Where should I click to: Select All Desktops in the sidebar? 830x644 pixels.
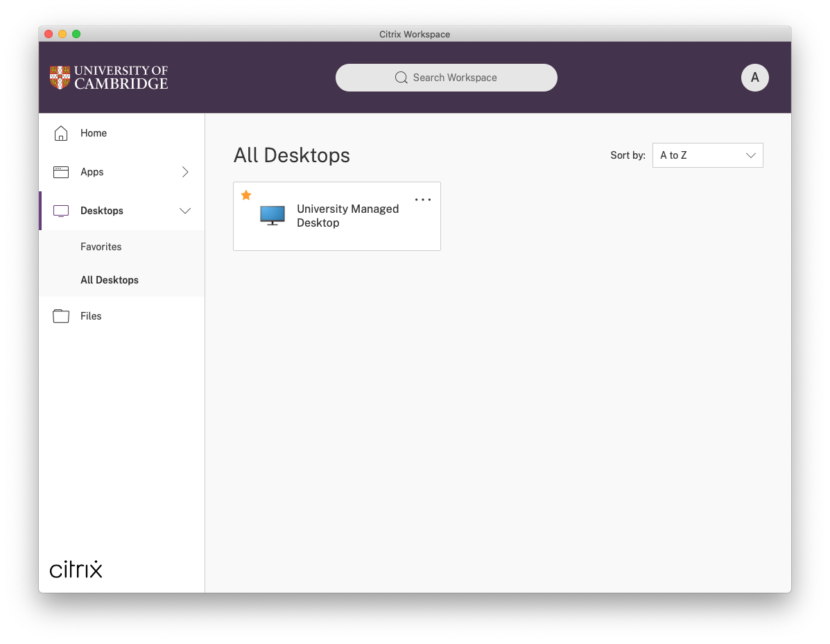(109, 279)
